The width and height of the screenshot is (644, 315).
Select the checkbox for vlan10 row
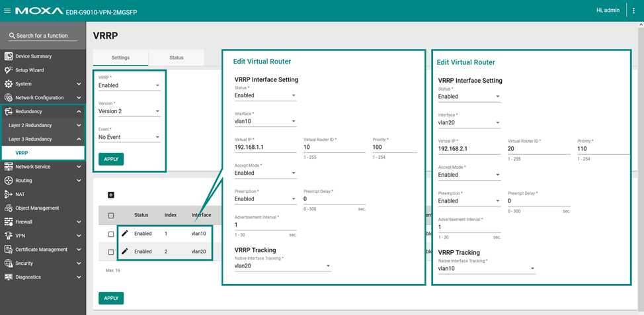(111, 234)
